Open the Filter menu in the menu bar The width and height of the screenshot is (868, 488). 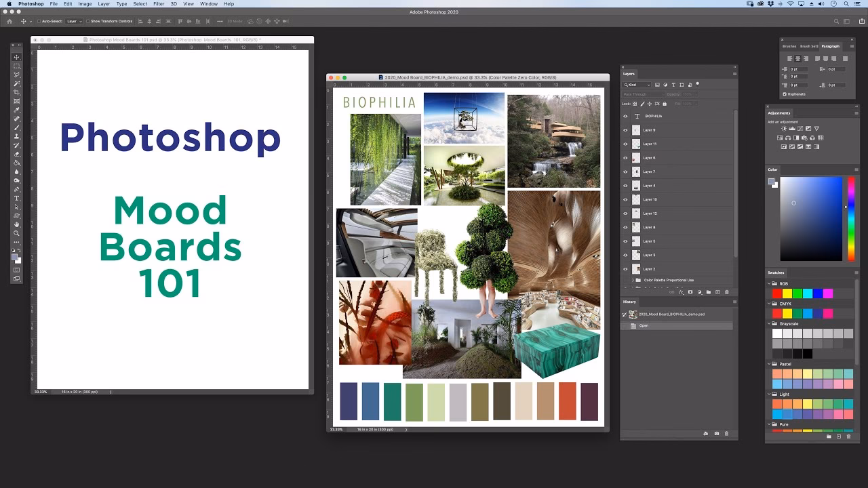pos(158,3)
